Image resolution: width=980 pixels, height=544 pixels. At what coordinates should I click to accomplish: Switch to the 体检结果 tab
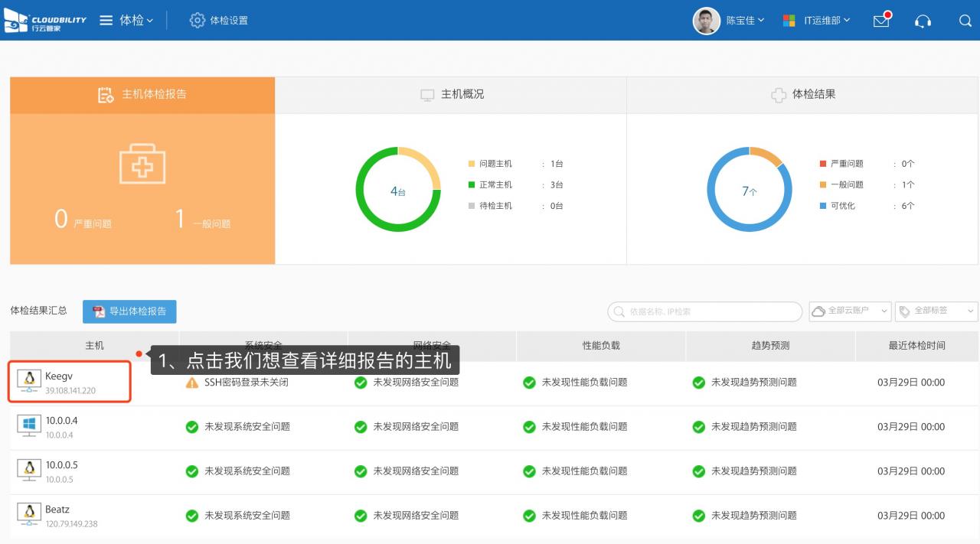tap(803, 94)
